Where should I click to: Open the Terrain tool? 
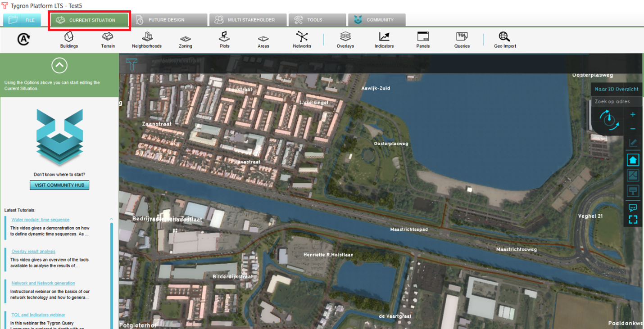click(x=108, y=40)
